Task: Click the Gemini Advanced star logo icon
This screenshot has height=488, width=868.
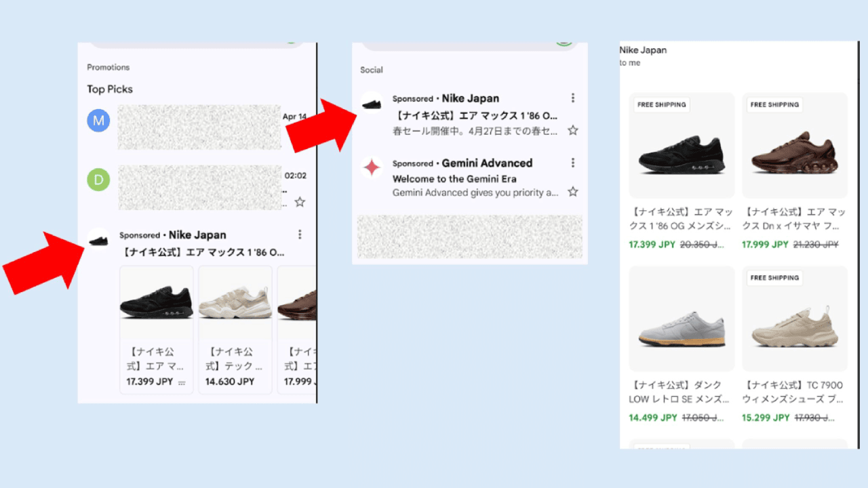Action: coord(372,167)
